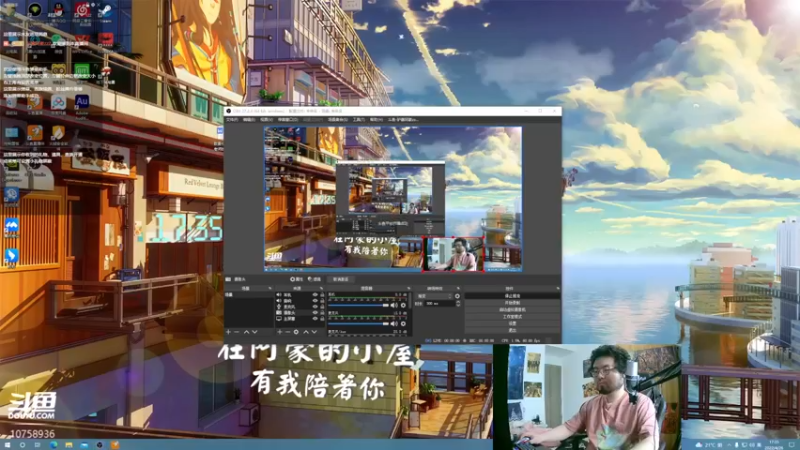The width and height of the screenshot is (800, 450).
Task: Toggle visibility of the microphone source
Action: pos(315,307)
